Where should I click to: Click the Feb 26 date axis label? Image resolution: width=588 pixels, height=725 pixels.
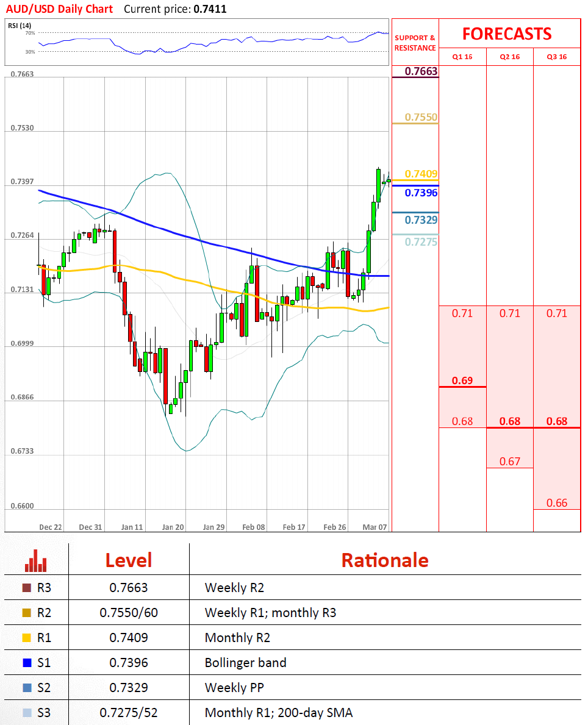point(334,527)
